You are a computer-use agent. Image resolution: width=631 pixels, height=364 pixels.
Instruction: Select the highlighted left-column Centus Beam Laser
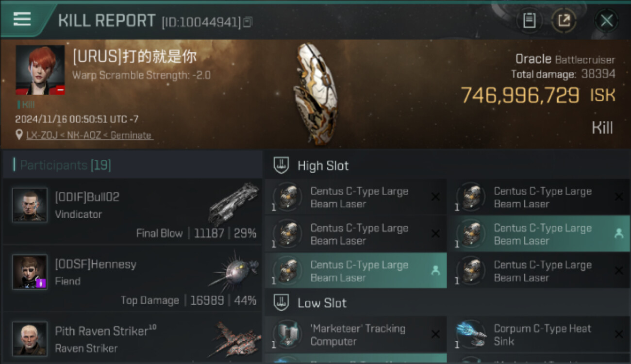[x=356, y=271]
